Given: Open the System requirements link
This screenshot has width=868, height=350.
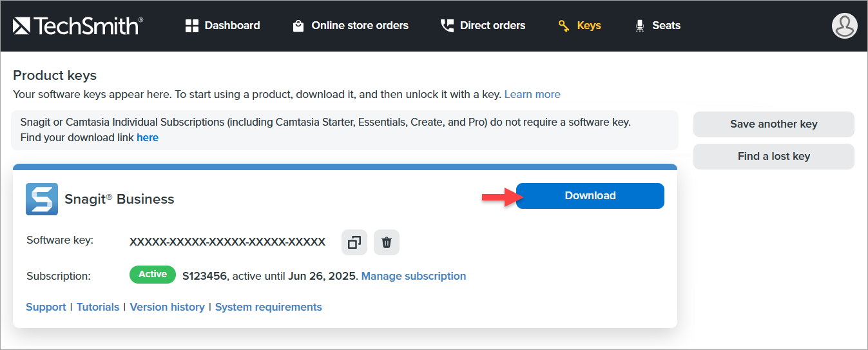Looking at the screenshot, I should click(x=268, y=307).
